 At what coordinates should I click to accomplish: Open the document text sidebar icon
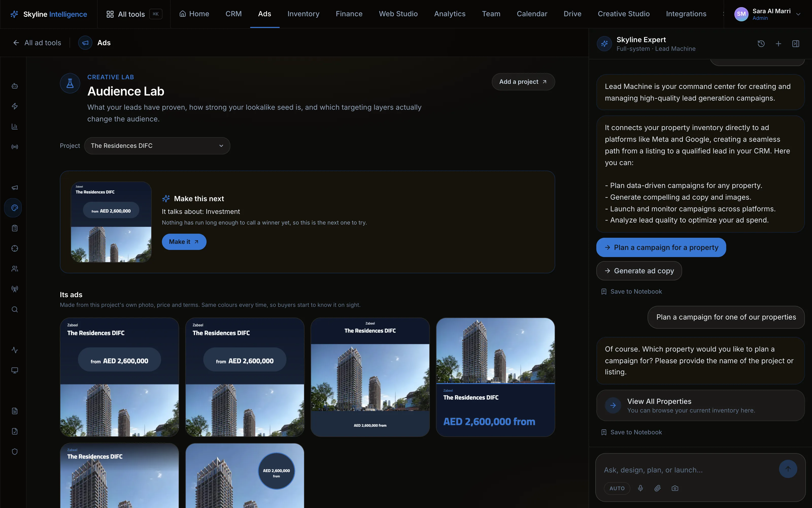pyautogui.click(x=14, y=411)
